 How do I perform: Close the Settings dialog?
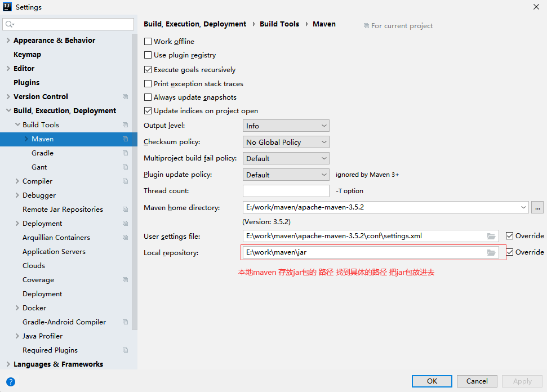[536, 7]
